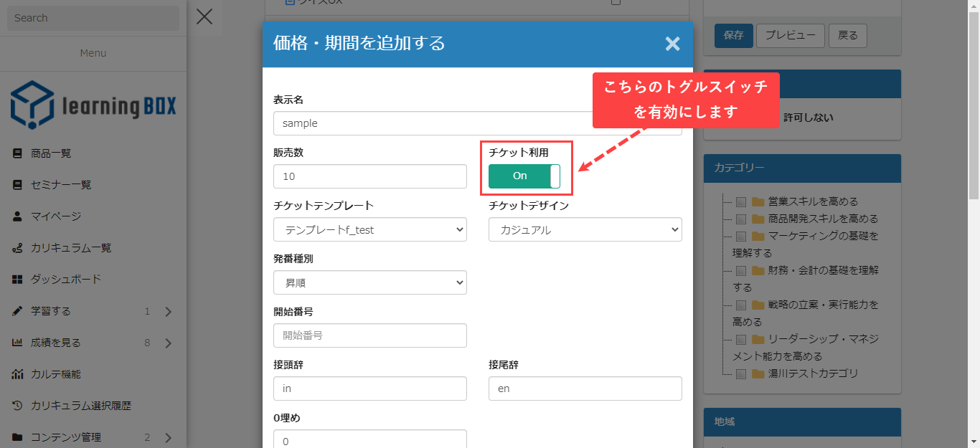Viewport: 980px width, 448px height.
Task: Click the bar chart icon beside 成績を見る
Action: (17, 343)
